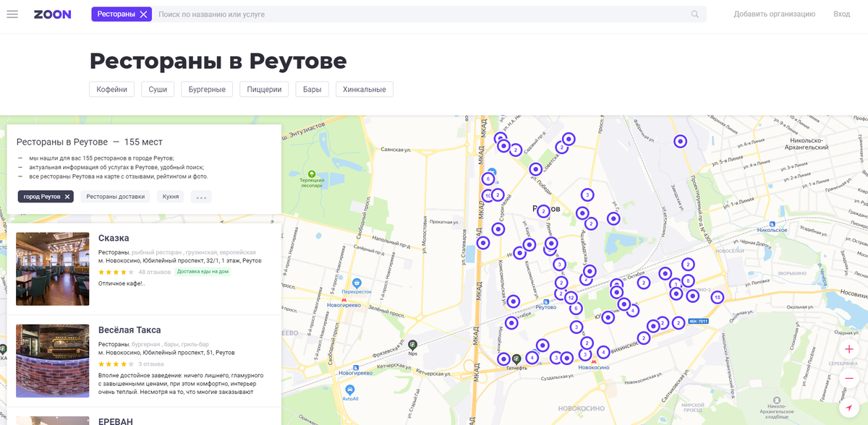The width and height of the screenshot is (868, 425).
Task: Filter by Бургерные category
Action: tap(207, 90)
